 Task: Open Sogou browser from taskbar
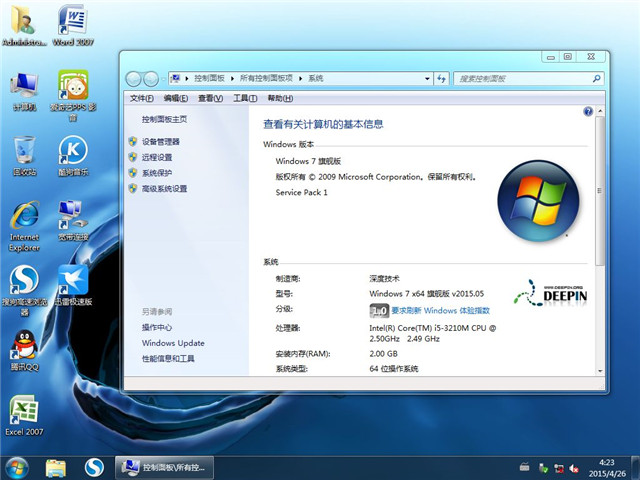coord(94,468)
